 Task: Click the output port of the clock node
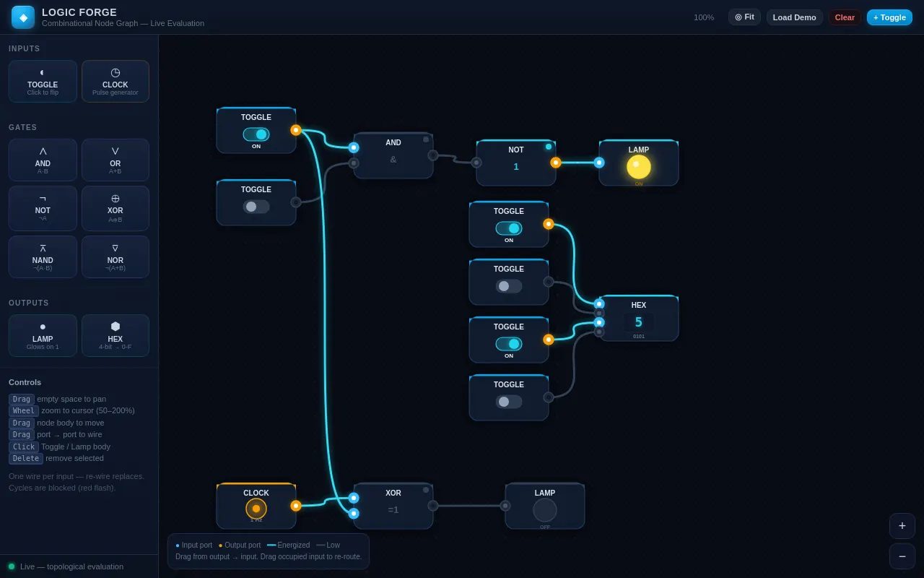pyautogui.click(x=296, y=506)
